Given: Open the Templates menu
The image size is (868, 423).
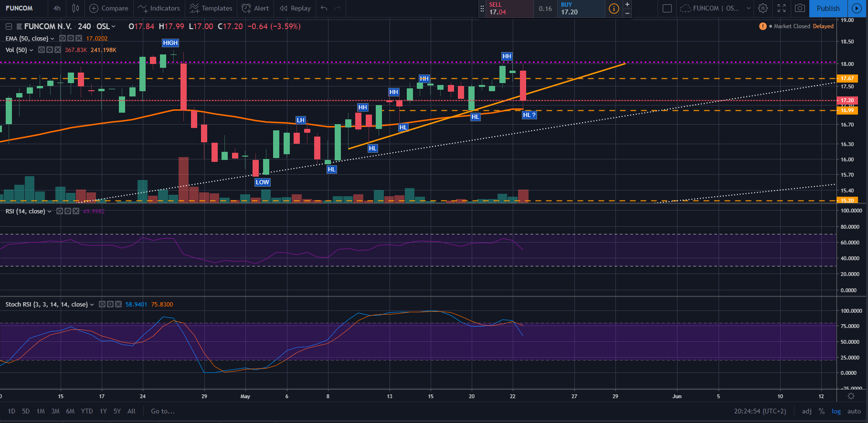Looking at the screenshot, I should click(x=211, y=8).
